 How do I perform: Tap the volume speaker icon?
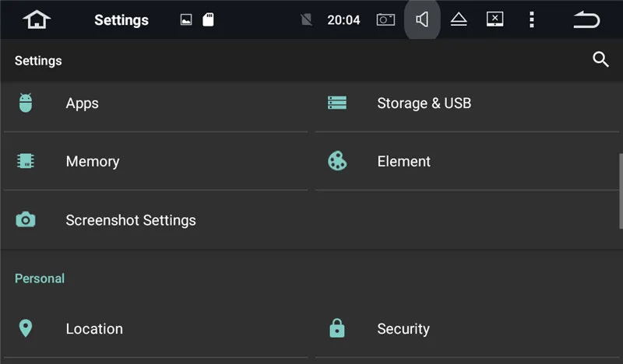tap(422, 19)
